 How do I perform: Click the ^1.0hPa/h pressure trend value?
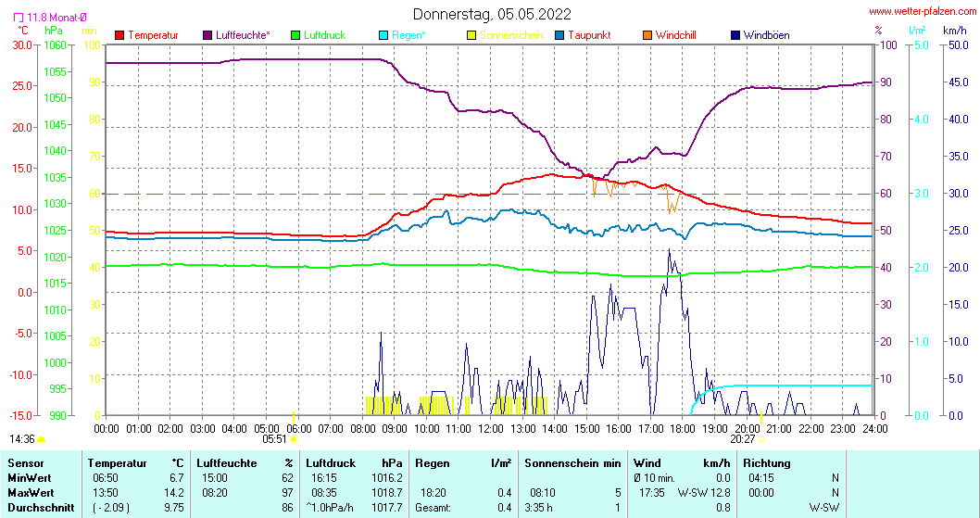[x=330, y=508]
